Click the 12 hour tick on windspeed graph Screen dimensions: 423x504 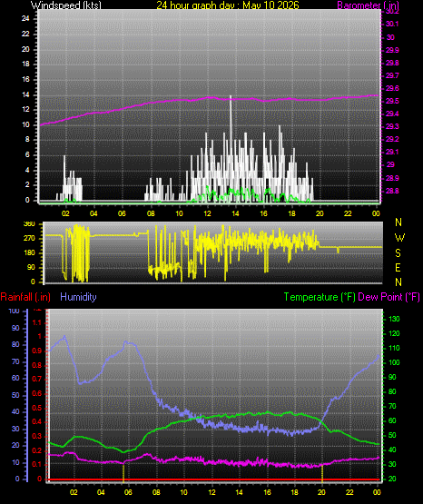(x=207, y=213)
